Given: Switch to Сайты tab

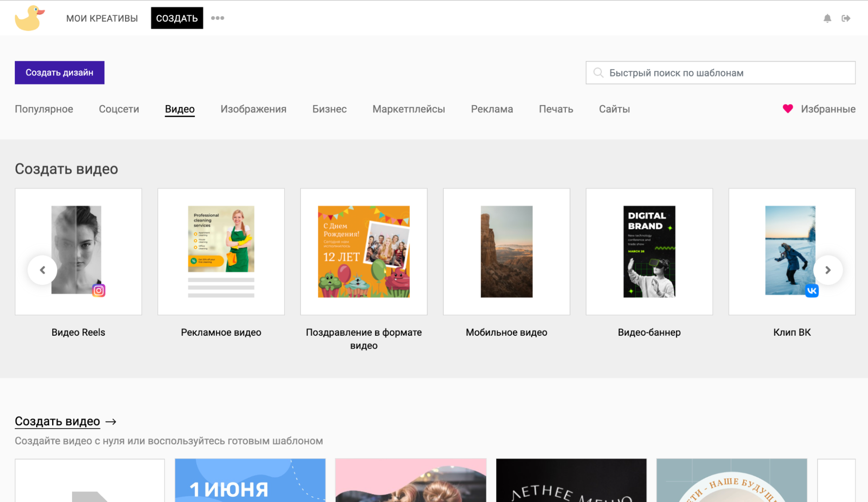Looking at the screenshot, I should [614, 109].
